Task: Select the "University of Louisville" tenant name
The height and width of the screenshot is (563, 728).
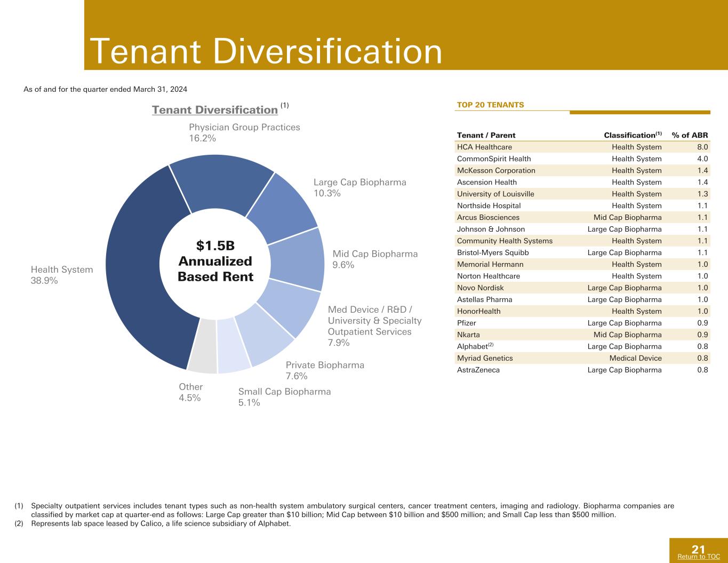Action: pos(495,194)
